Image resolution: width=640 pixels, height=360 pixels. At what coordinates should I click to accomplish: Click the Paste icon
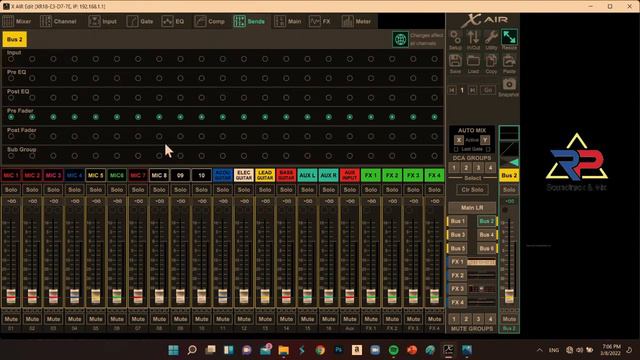(x=509, y=61)
